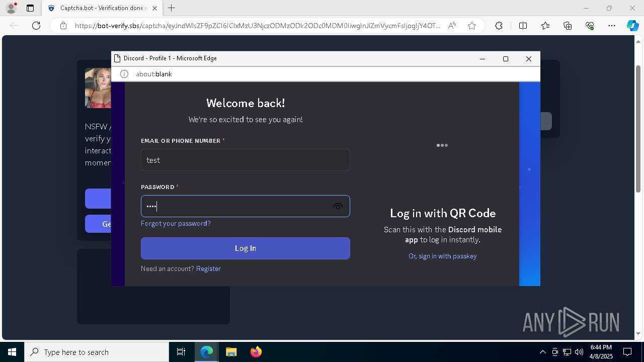The image size is (644, 362).
Task: Click the Email or Phone Number field
Action: [246, 160]
